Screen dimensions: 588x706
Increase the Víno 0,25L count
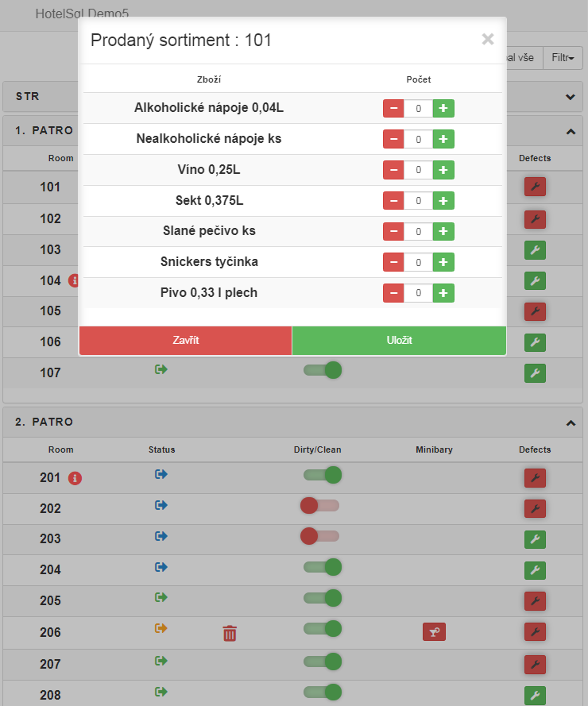click(x=443, y=170)
